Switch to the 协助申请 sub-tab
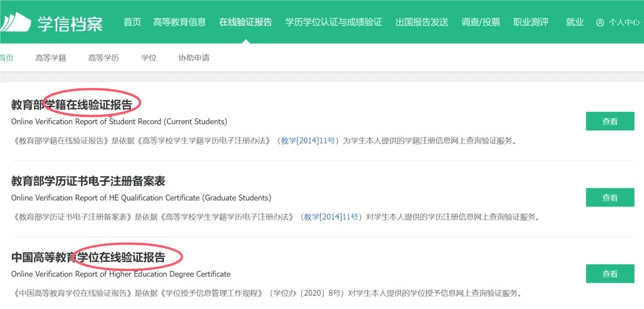 (194, 58)
